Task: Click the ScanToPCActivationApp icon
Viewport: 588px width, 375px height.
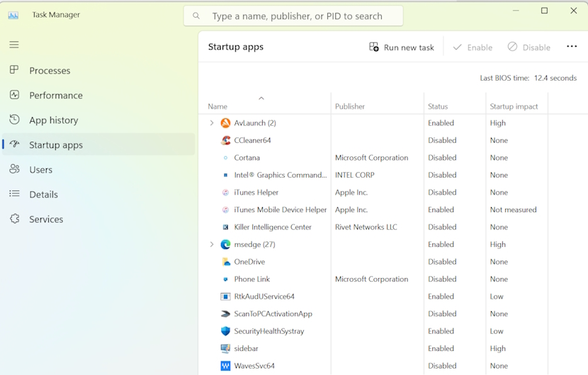Action: click(x=225, y=313)
